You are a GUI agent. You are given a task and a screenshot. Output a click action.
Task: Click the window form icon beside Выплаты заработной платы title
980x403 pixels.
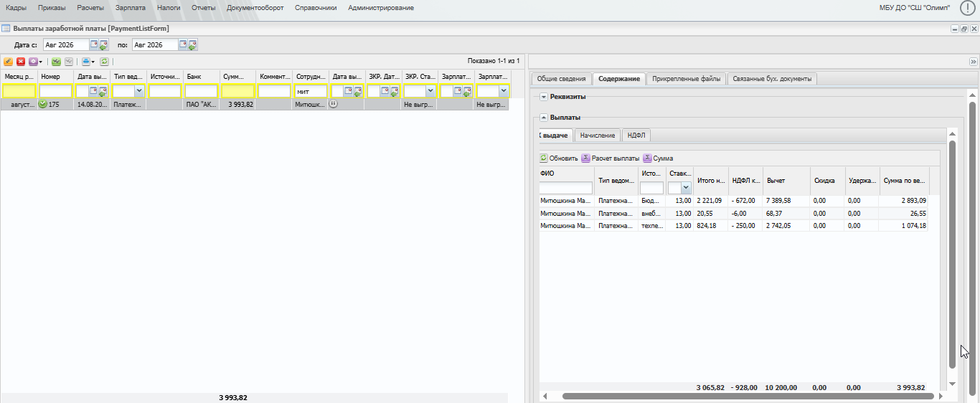(6, 29)
